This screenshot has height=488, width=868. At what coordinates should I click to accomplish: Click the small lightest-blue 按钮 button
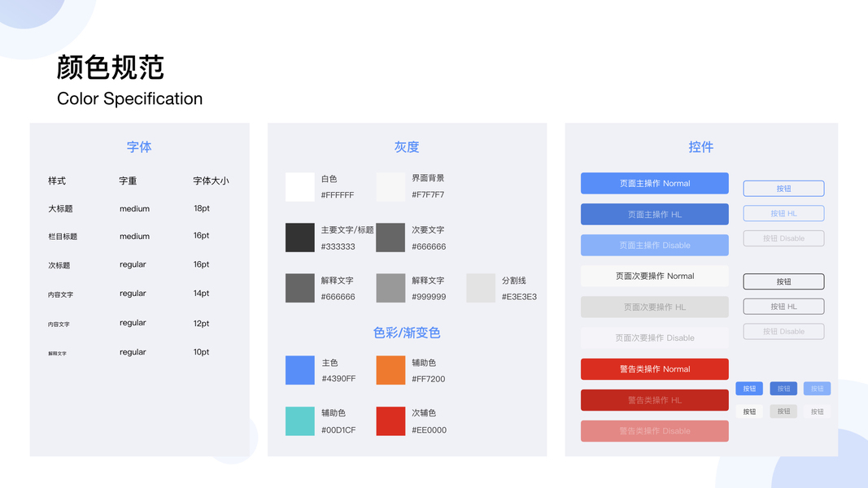pos(817,389)
